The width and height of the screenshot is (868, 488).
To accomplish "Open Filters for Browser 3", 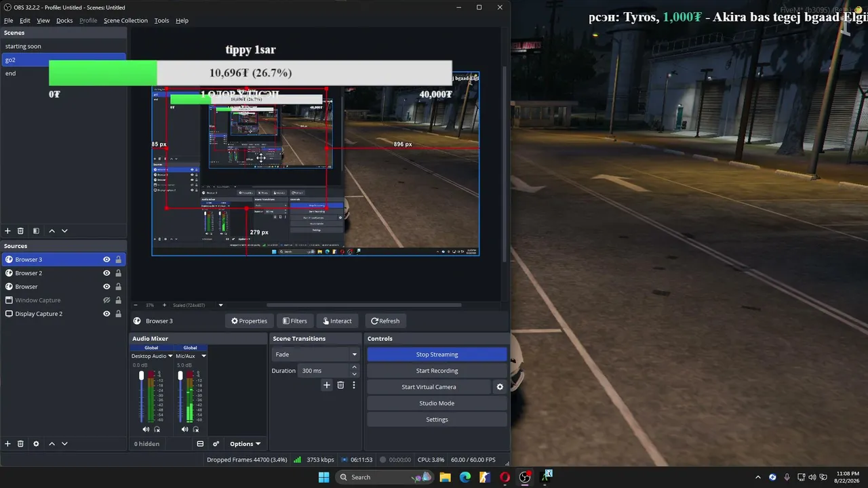I will point(295,321).
